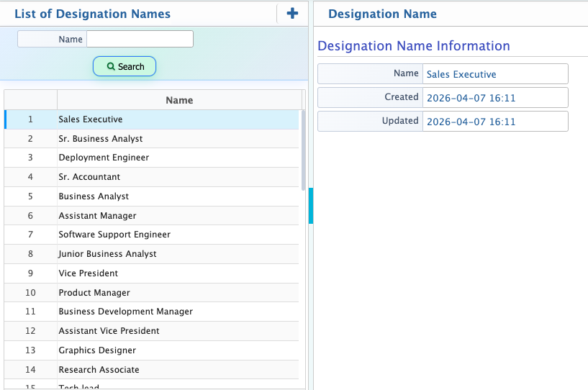The width and height of the screenshot is (588, 390).
Task: Click the Designation Name Information heading
Action: [414, 46]
